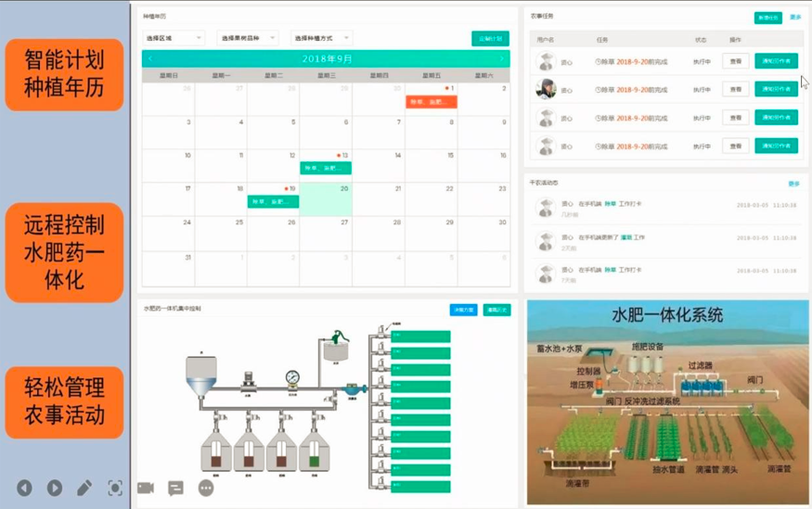The height and width of the screenshot is (509, 812).
Task: Click the previous slide arrow icon
Action: (24, 488)
